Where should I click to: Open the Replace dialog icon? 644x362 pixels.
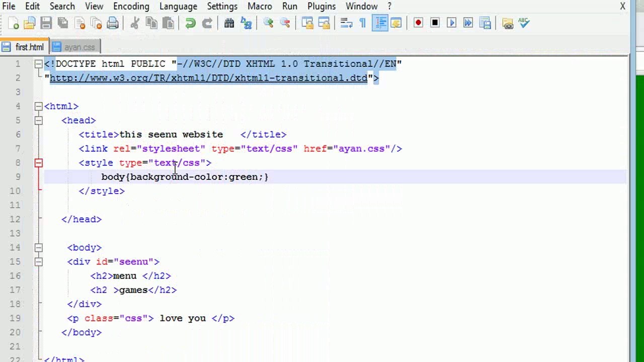click(246, 23)
